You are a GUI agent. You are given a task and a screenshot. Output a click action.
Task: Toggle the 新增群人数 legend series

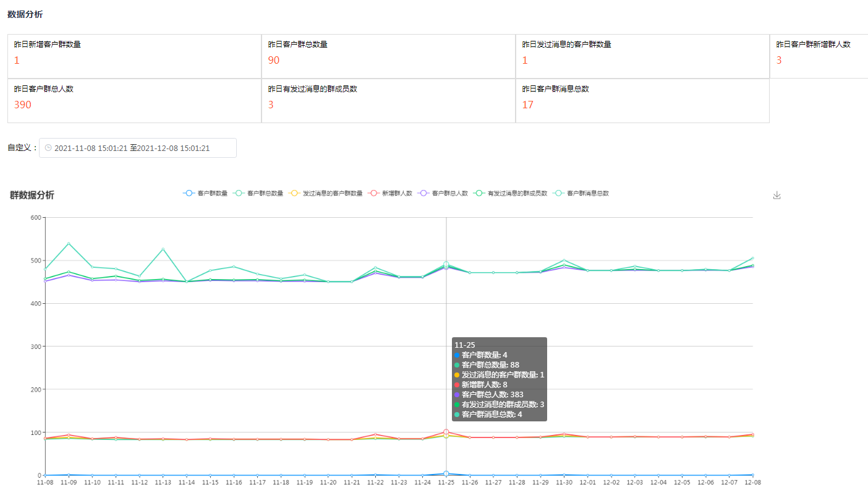(389, 194)
